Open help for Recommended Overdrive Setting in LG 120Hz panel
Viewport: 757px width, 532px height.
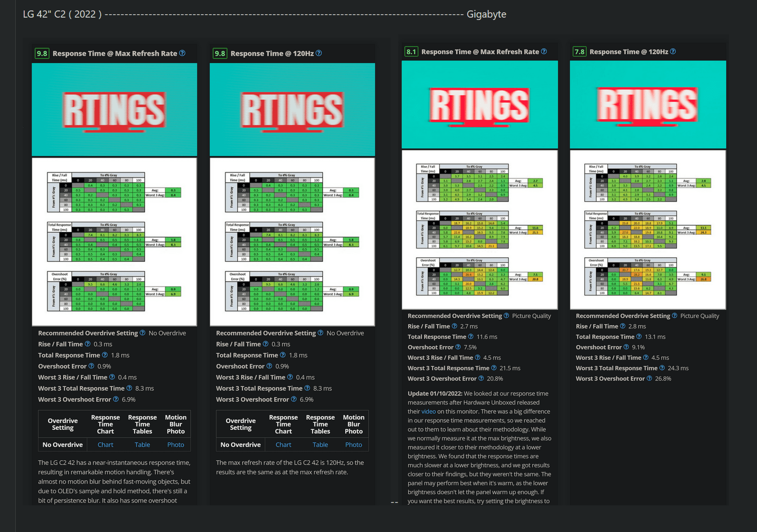[320, 333]
